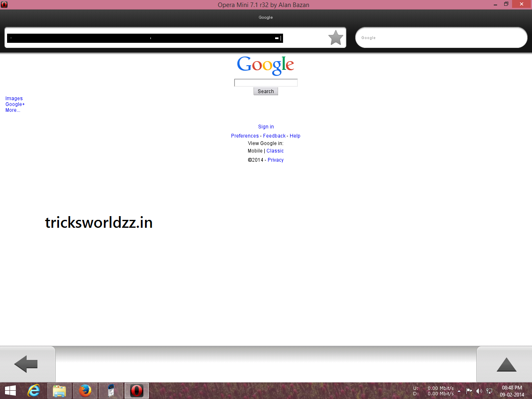
Task: Open the Privacy link
Action: 276,160
